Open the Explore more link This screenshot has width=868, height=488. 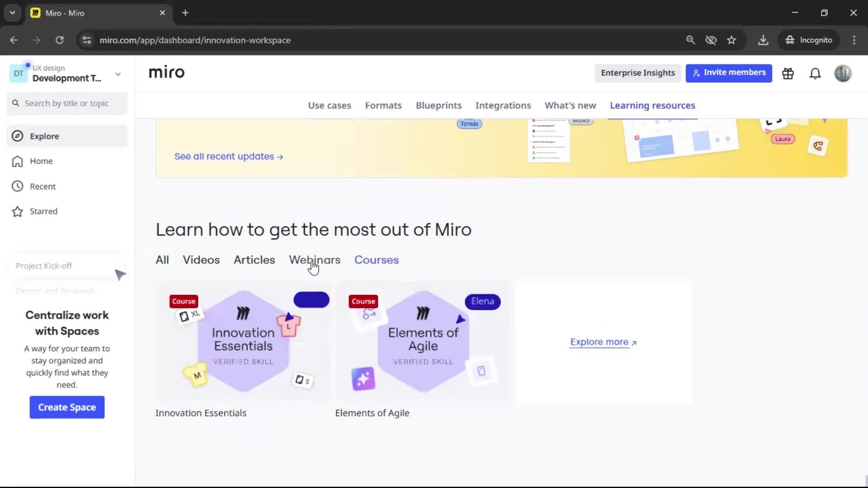(x=603, y=342)
